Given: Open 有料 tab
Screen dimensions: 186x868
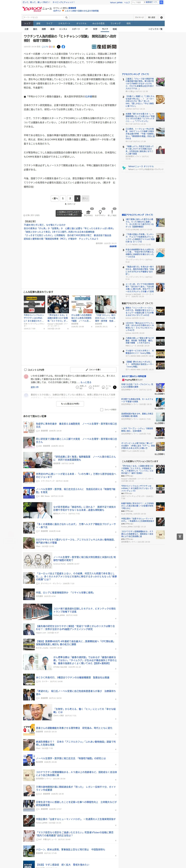Looking at the screenshot, I should point(128,24).
